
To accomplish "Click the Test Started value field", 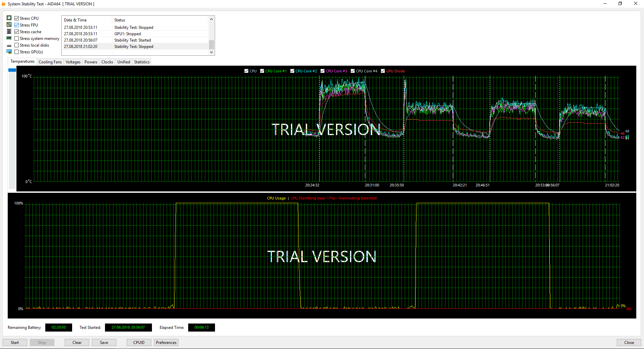I will pyautogui.click(x=128, y=328).
